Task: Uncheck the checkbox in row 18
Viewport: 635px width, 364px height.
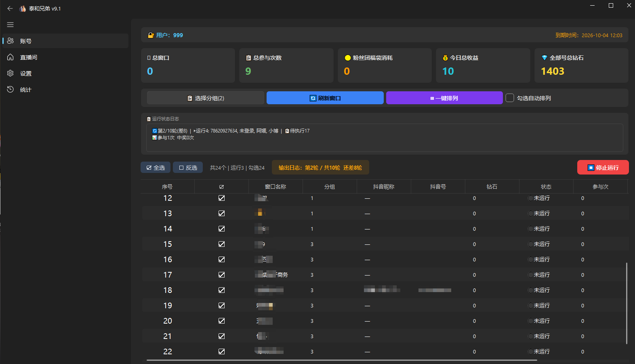Action: (221, 290)
